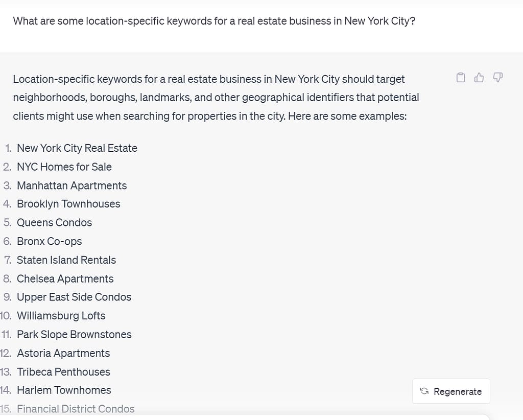
Task: Click on "Tribeca Penthouses" keyword
Action: click(63, 372)
